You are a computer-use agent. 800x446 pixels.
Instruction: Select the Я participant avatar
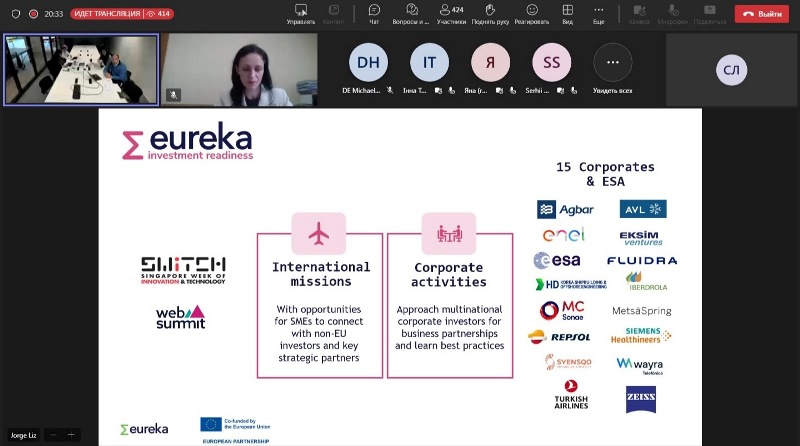(490, 62)
